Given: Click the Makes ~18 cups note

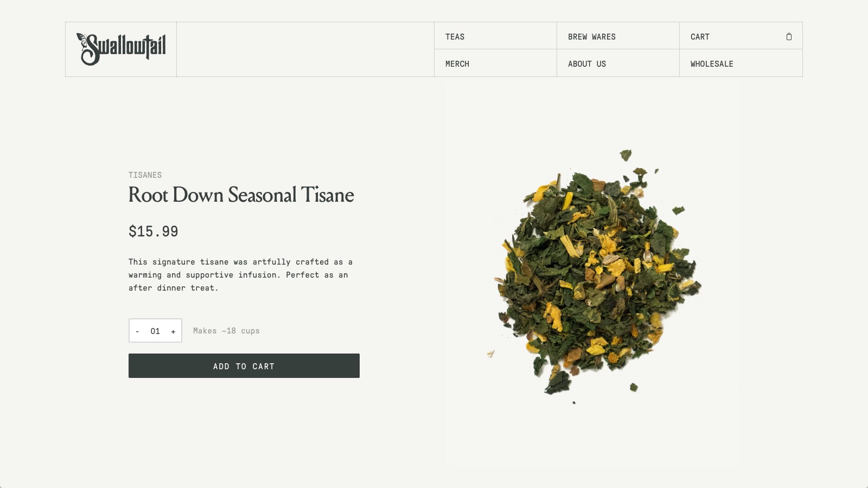Looking at the screenshot, I should (226, 331).
